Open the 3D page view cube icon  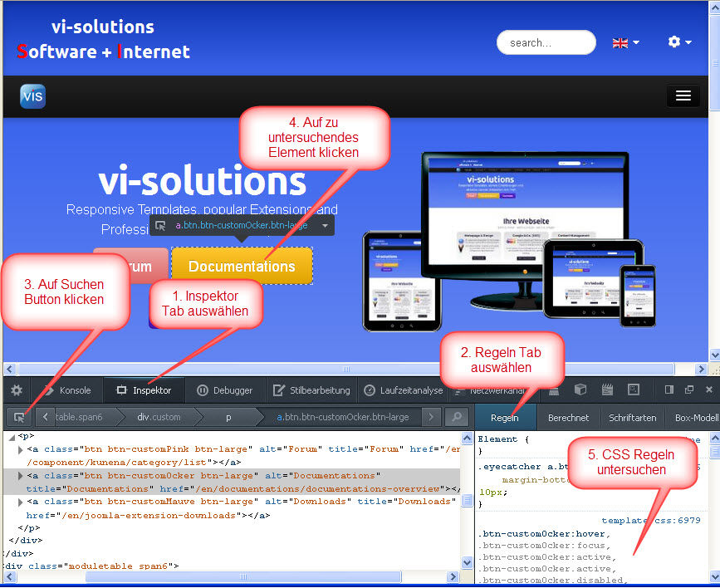[580, 390]
